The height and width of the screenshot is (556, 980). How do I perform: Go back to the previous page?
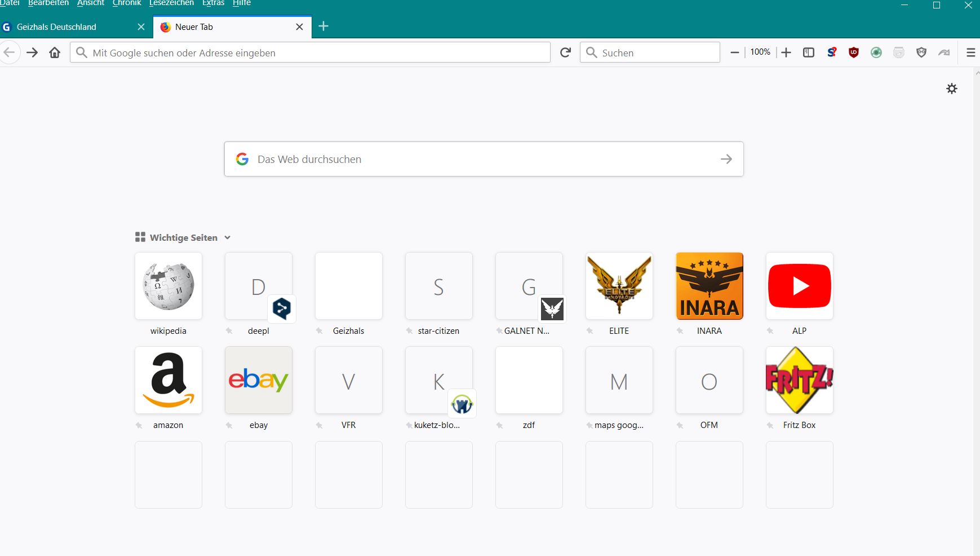tap(9, 52)
